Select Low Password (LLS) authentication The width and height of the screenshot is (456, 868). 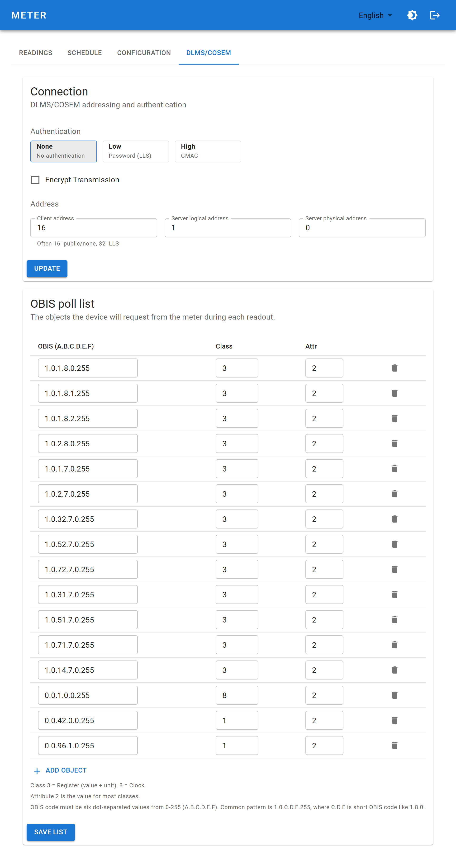[x=136, y=151]
